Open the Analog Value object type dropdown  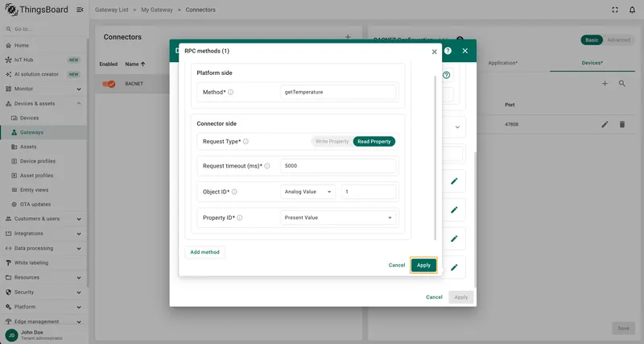click(x=308, y=192)
